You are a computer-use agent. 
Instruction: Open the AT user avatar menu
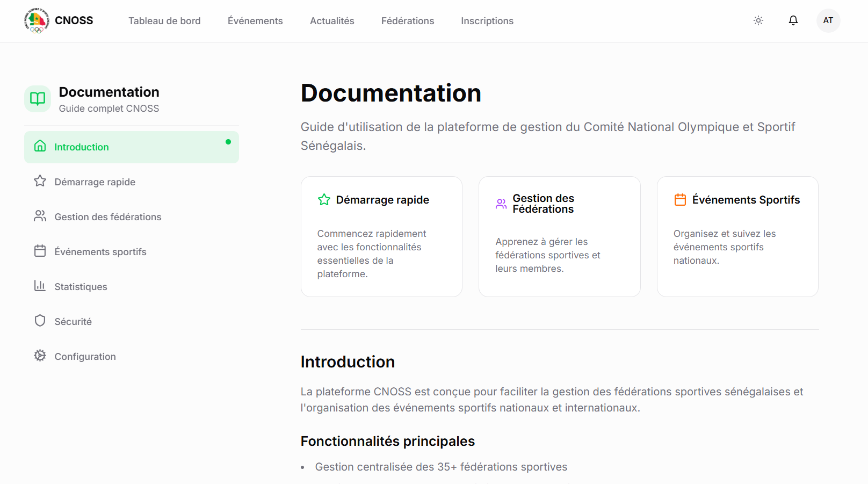[x=828, y=20]
